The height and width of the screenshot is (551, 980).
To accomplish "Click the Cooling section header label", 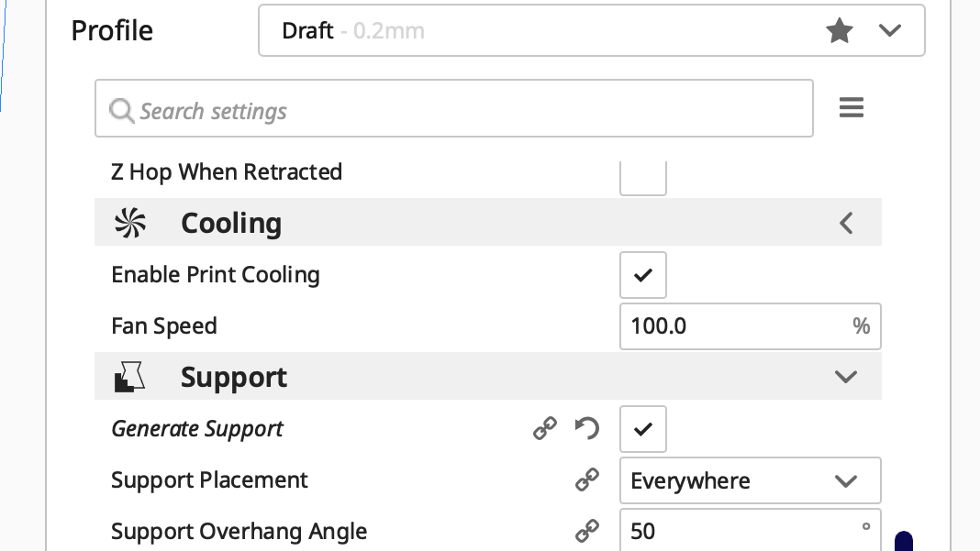I will click(x=231, y=223).
